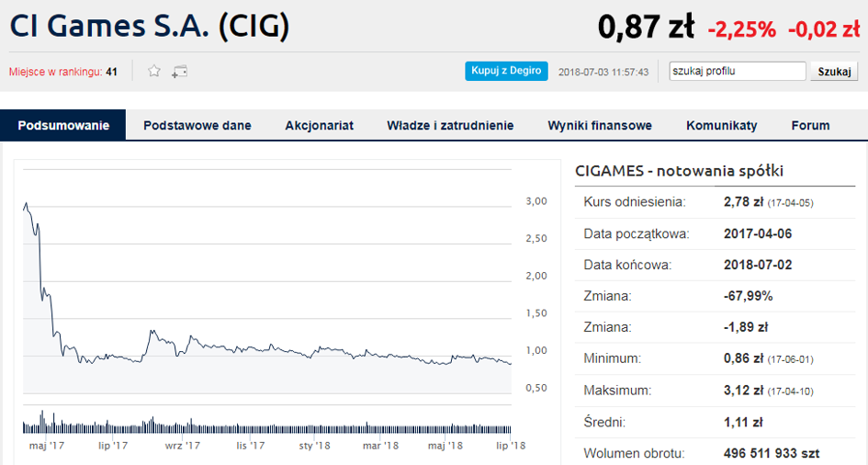Open Wyniki finansowe tab
This screenshot has width=868, height=465.
600,126
